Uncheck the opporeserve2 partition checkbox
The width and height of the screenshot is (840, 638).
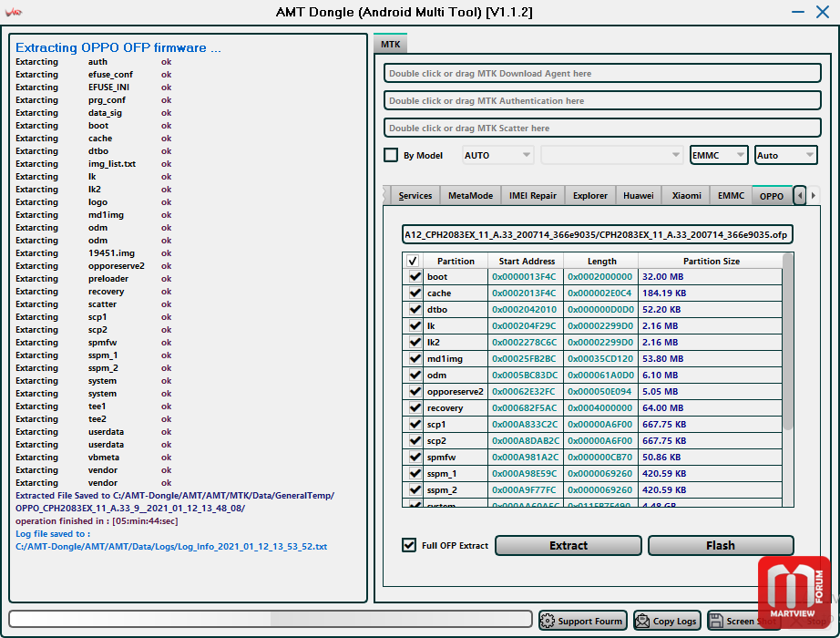tap(415, 391)
